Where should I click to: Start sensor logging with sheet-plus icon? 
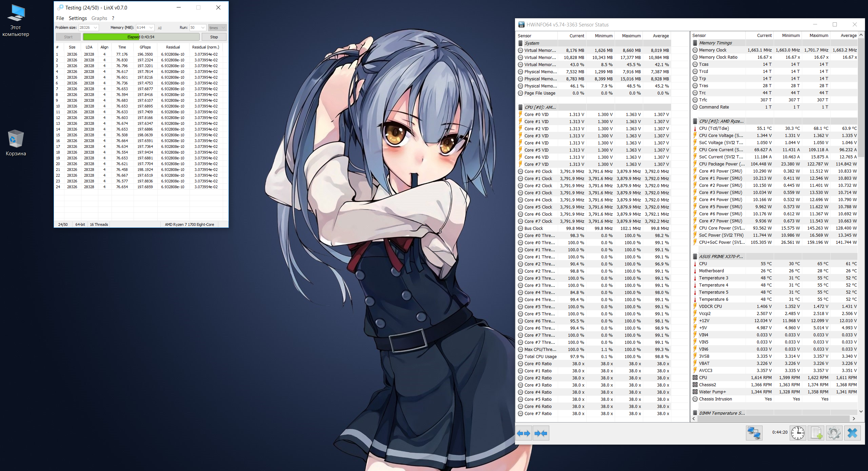[x=816, y=433]
